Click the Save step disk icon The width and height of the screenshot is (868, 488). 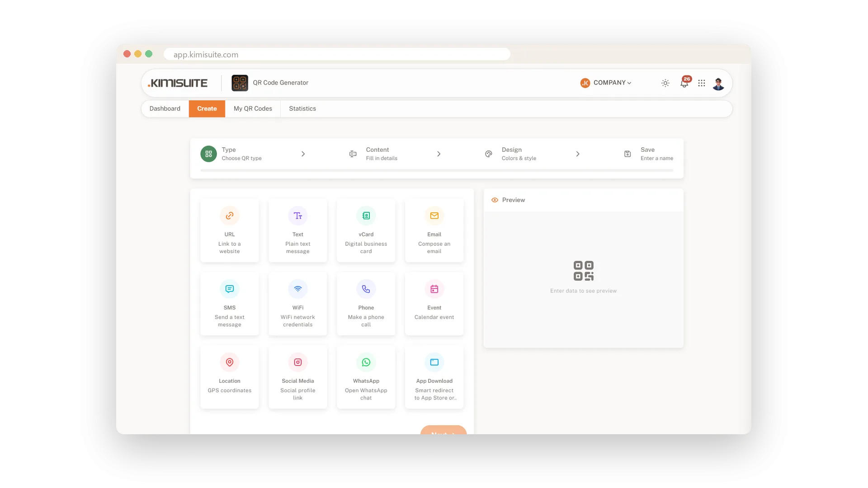[x=627, y=154]
